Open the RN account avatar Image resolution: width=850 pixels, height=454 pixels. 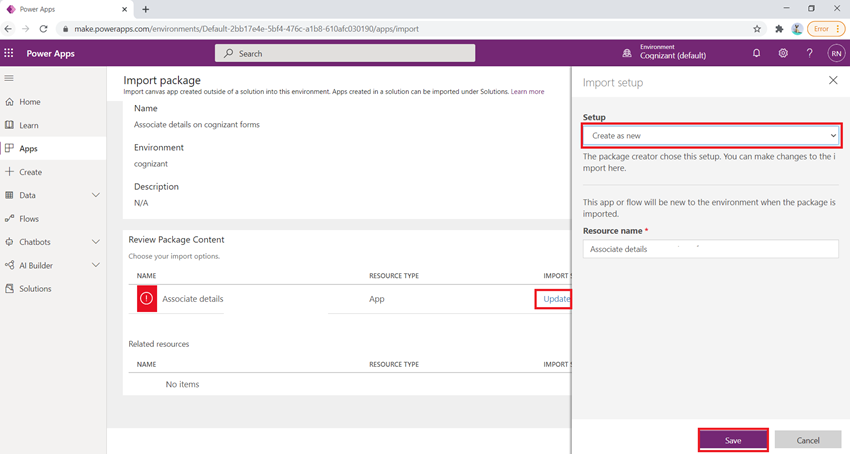point(836,53)
